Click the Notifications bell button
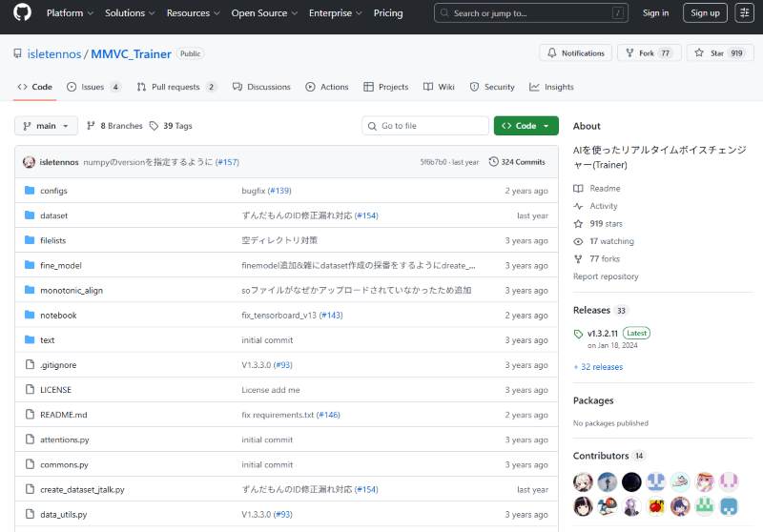Image resolution: width=763 pixels, height=532 pixels. 576,53
